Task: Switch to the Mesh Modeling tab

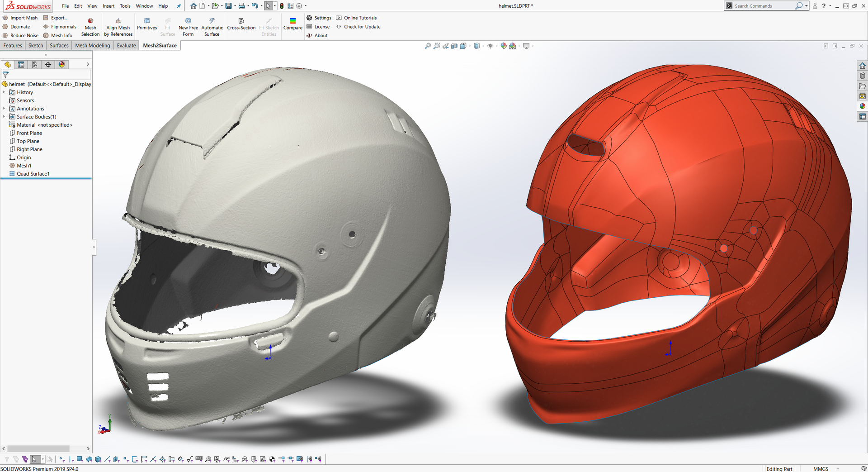Action: point(92,46)
